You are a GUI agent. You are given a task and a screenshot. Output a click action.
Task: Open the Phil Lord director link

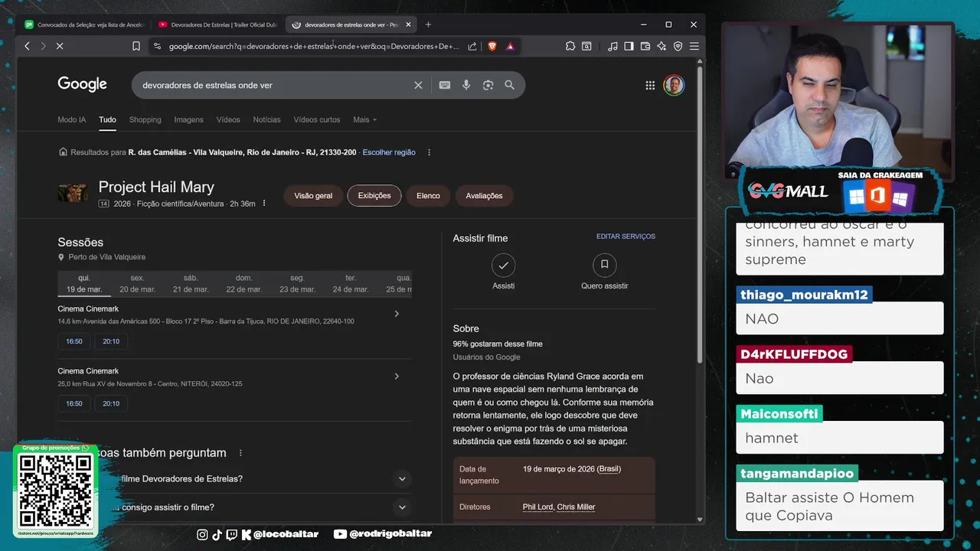[x=538, y=507]
